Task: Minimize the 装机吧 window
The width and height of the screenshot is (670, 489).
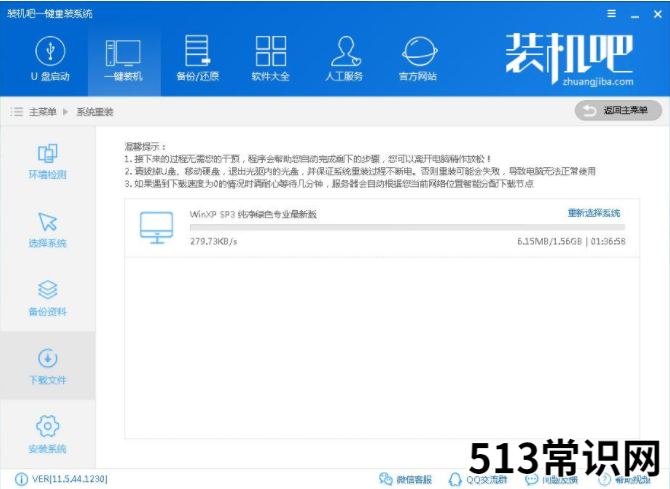Action: (x=635, y=15)
